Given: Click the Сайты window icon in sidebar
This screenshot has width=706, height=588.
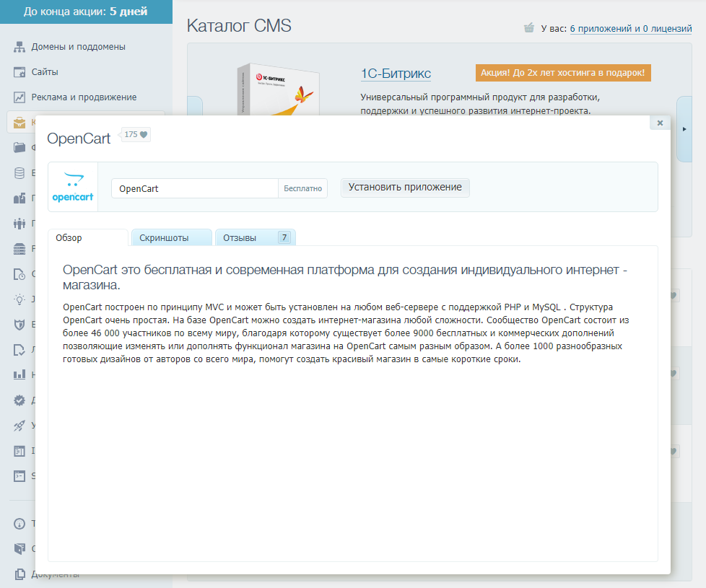Looking at the screenshot, I should click(19, 72).
